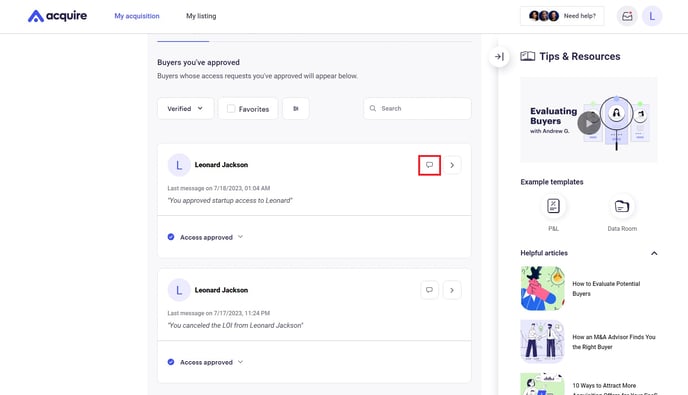Collapse the Tips & Resources panel
688x395 pixels.
pyautogui.click(x=499, y=56)
